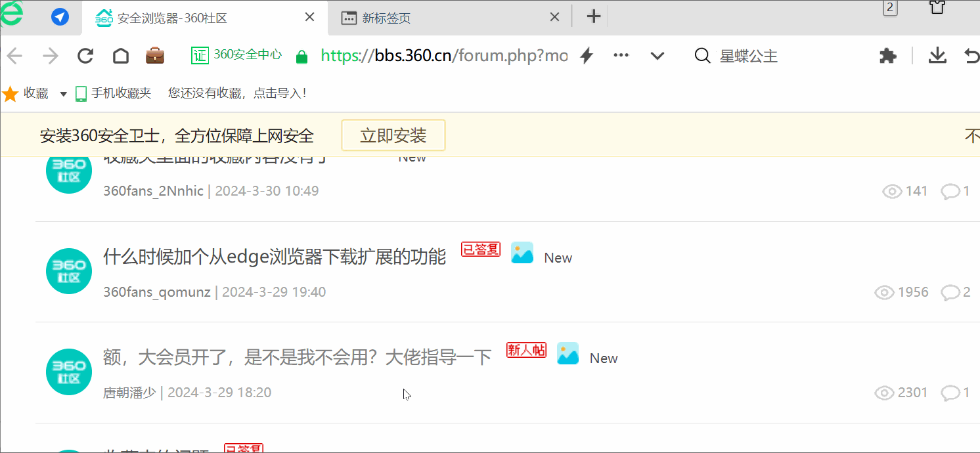
Task: Click the green padlock security icon
Action: click(x=301, y=56)
